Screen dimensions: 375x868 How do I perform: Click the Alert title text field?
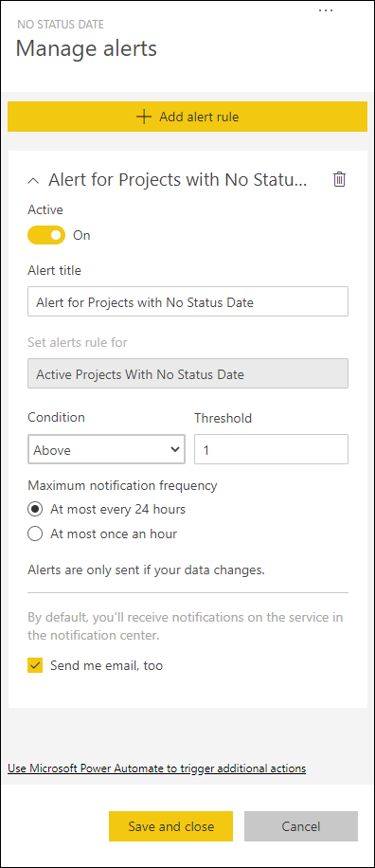[x=188, y=301]
